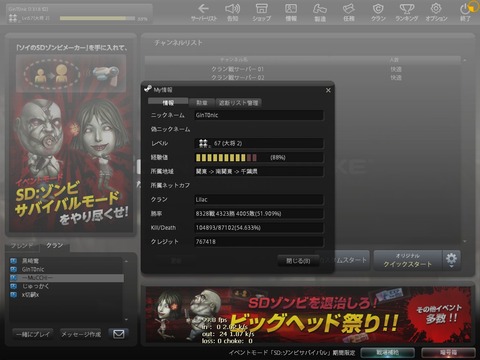Click the rank insignia in the レベル field
The width and height of the screenshot is (480, 360).
tap(203, 143)
